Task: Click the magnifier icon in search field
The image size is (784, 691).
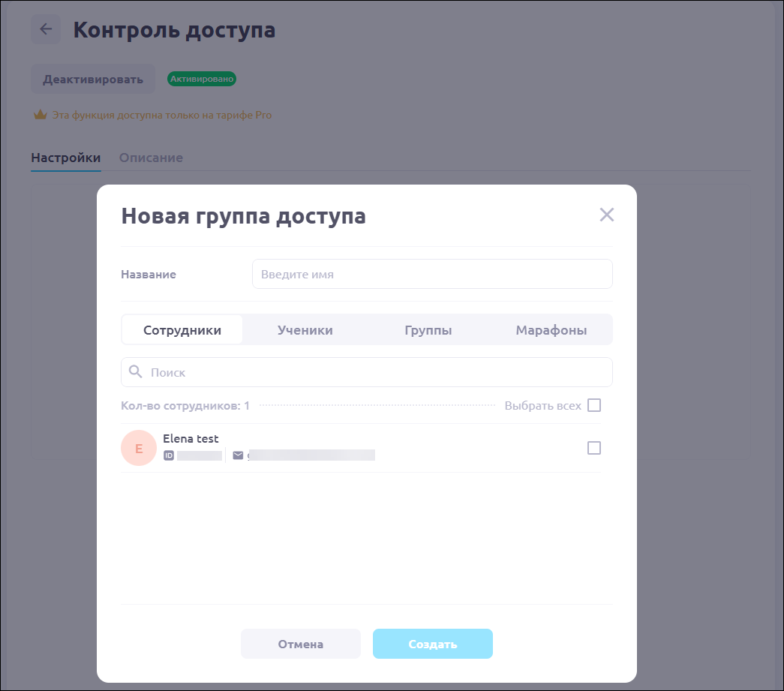Action: (136, 372)
